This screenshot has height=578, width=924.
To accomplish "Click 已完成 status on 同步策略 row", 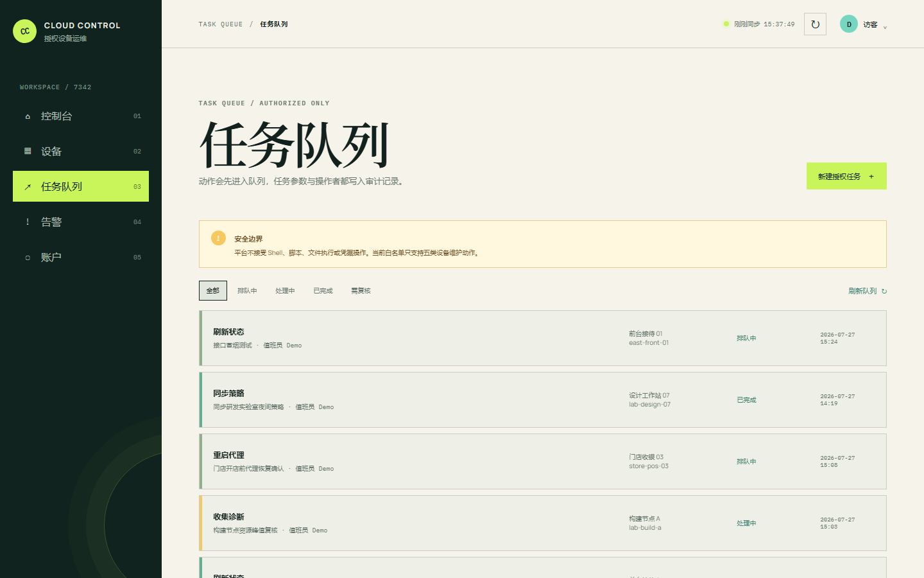I will coord(746,399).
